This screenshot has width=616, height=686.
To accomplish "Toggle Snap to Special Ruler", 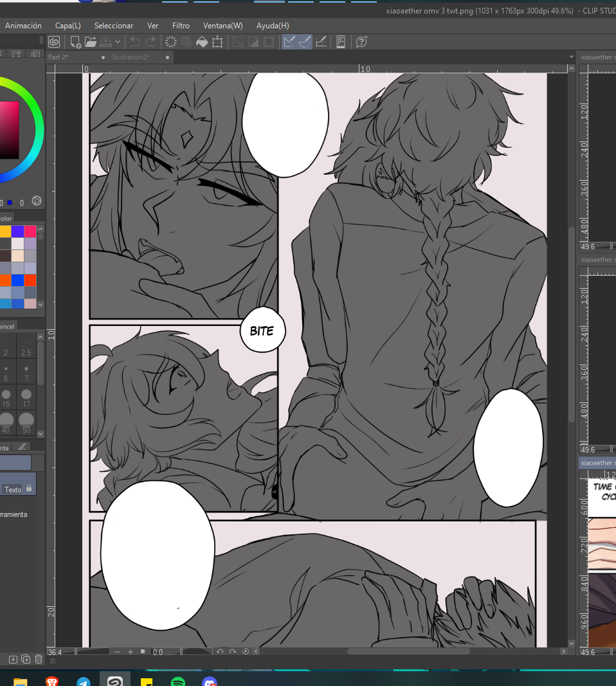I will pos(305,42).
